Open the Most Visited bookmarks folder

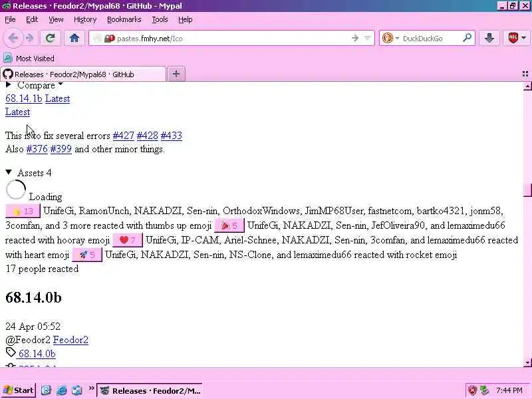coord(29,59)
